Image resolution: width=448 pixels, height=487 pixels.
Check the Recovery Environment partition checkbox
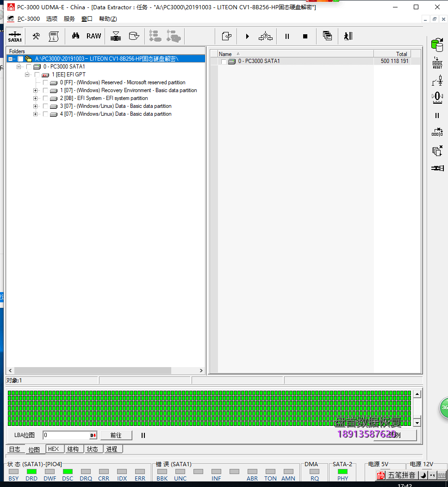pos(46,90)
